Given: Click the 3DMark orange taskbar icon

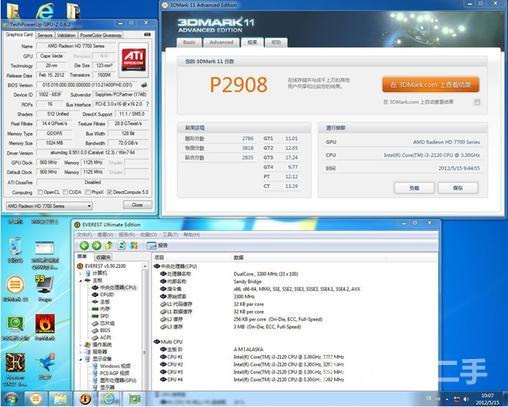Looking at the screenshot, I should coord(35,399).
